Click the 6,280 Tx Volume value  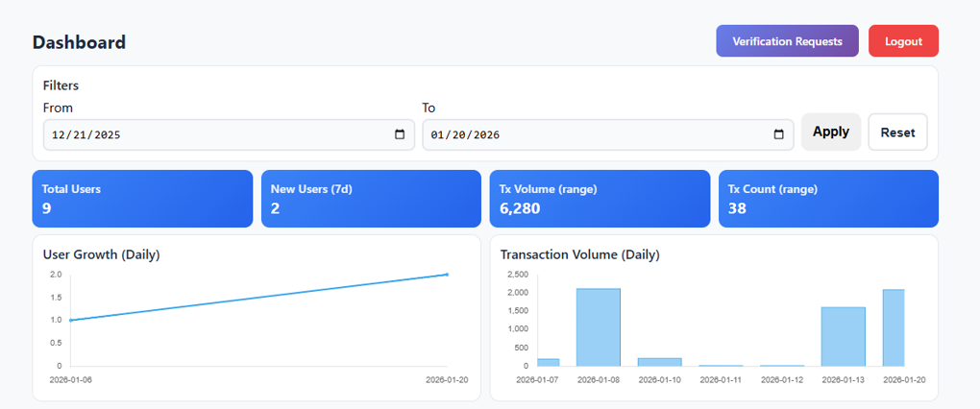(x=520, y=208)
